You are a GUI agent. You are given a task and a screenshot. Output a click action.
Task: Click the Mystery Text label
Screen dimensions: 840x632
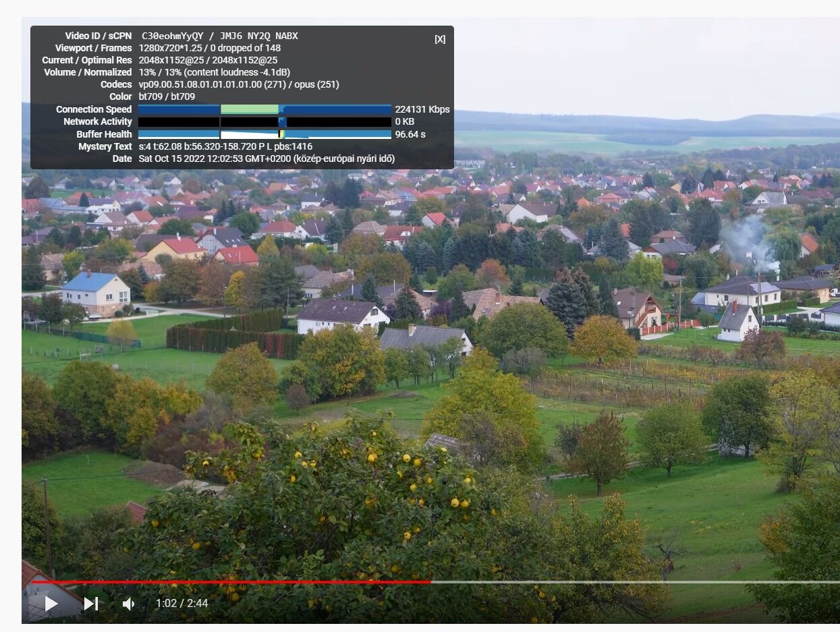click(105, 146)
